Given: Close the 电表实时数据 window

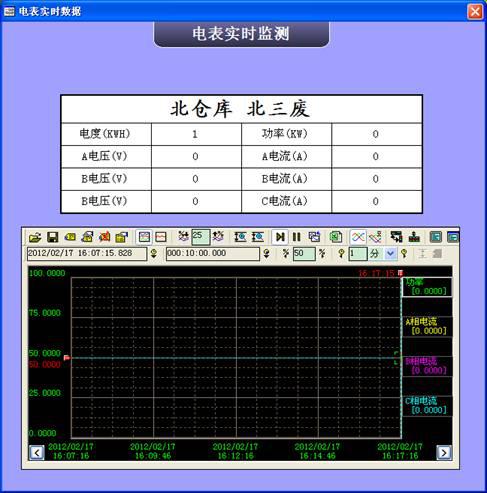Looking at the screenshot, I should pos(475,12).
